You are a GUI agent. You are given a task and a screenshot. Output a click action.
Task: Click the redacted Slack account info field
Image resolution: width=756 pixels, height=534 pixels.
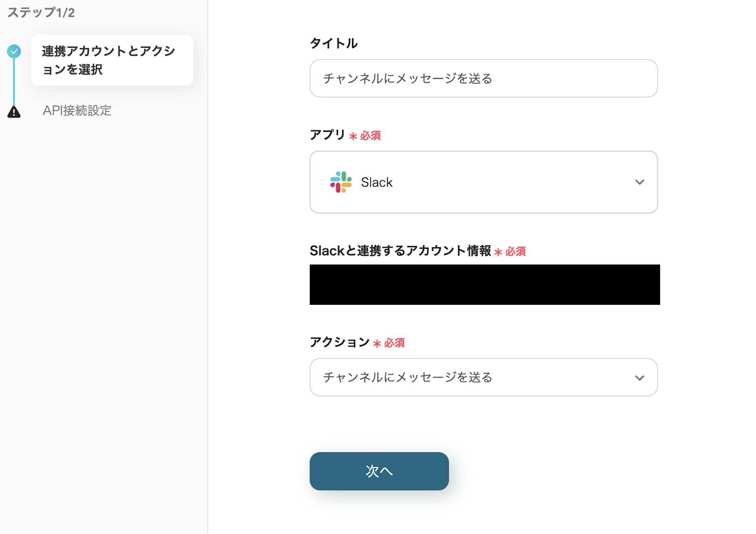point(484,284)
